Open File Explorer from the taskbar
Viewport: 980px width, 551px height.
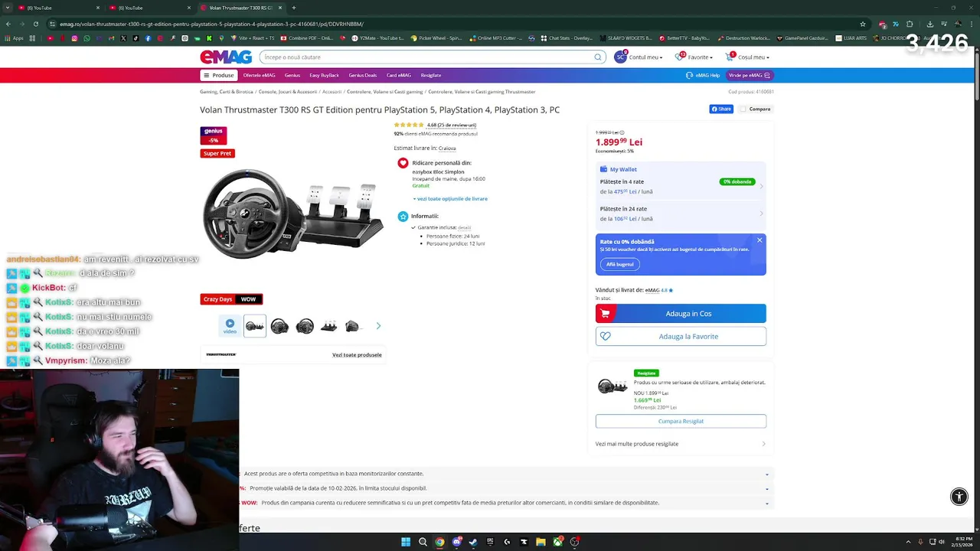(541, 542)
